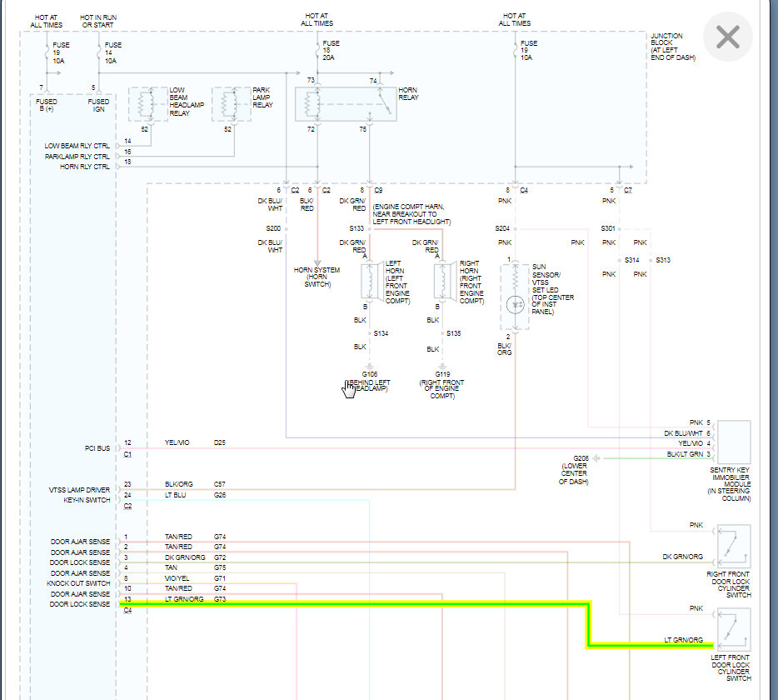Click the SENTRY KEY IMMOBILIZER MODULE label

tap(730, 484)
